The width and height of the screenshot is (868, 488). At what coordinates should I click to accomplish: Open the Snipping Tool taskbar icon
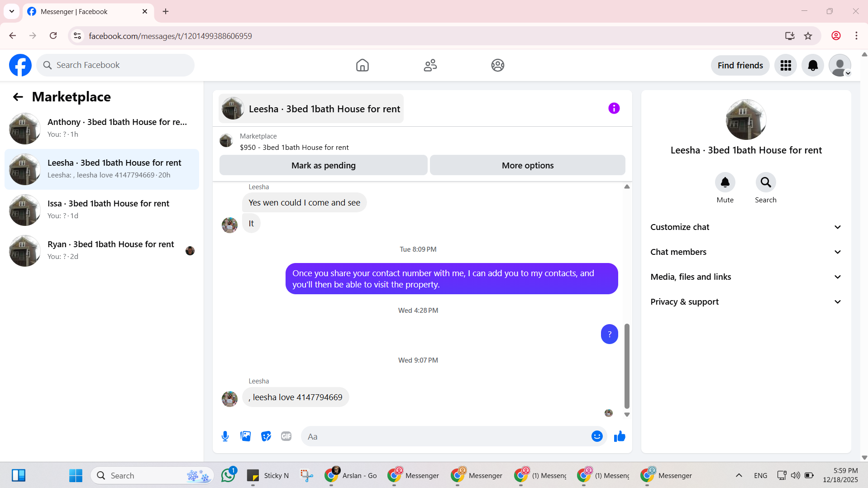[x=306, y=475]
